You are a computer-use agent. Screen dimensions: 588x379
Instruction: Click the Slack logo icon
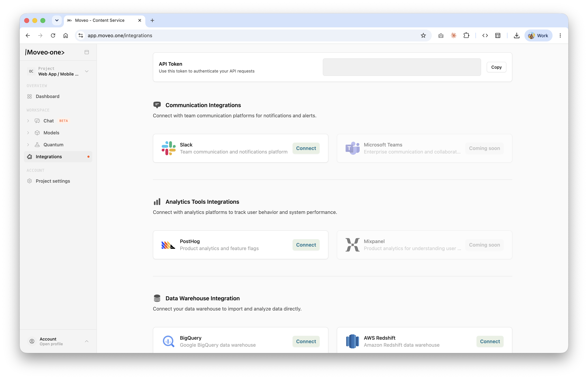[169, 148]
